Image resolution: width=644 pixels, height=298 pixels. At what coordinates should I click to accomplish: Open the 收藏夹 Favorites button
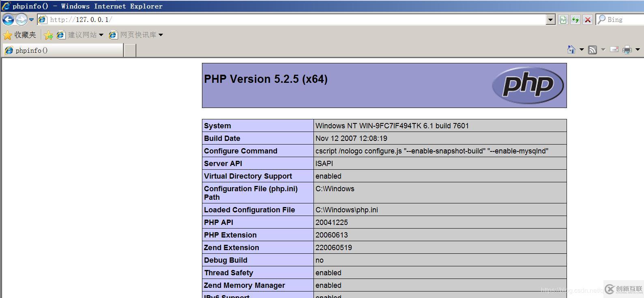pos(19,35)
